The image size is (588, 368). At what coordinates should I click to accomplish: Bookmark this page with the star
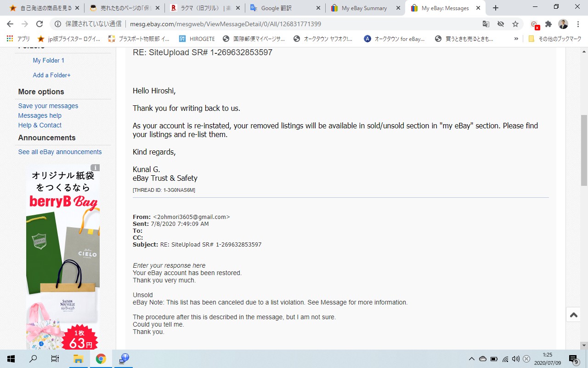[515, 24]
